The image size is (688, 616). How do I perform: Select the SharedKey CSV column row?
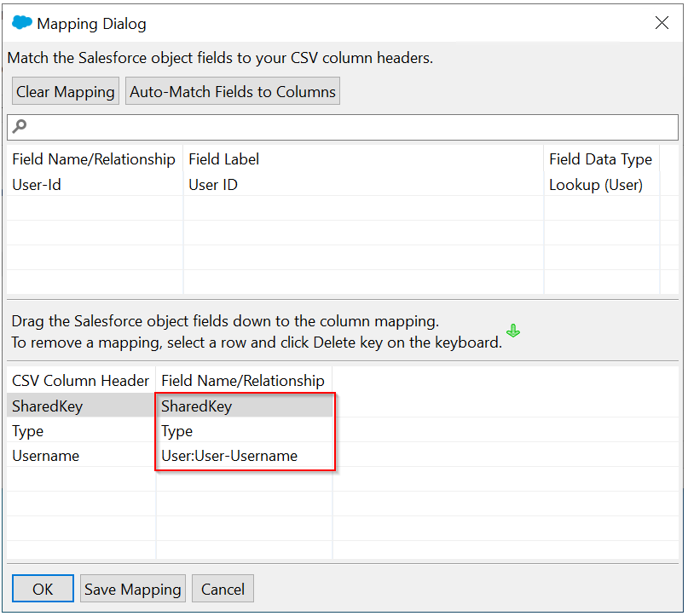tap(48, 406)
